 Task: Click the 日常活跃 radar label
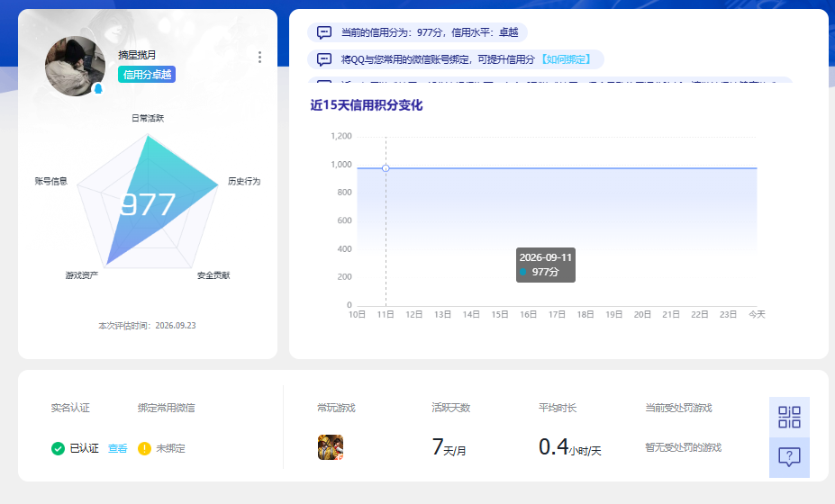(148, 118)
